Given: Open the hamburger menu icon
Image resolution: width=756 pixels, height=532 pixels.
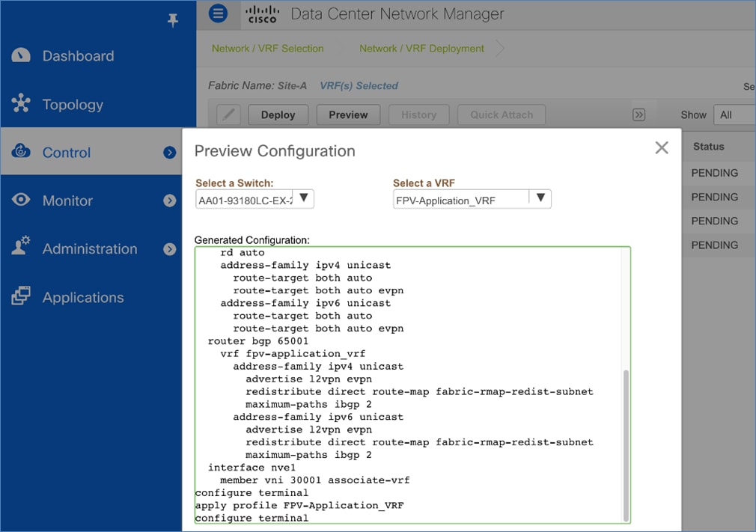Looking at the screenshot, I should click(x=218, y=13).
